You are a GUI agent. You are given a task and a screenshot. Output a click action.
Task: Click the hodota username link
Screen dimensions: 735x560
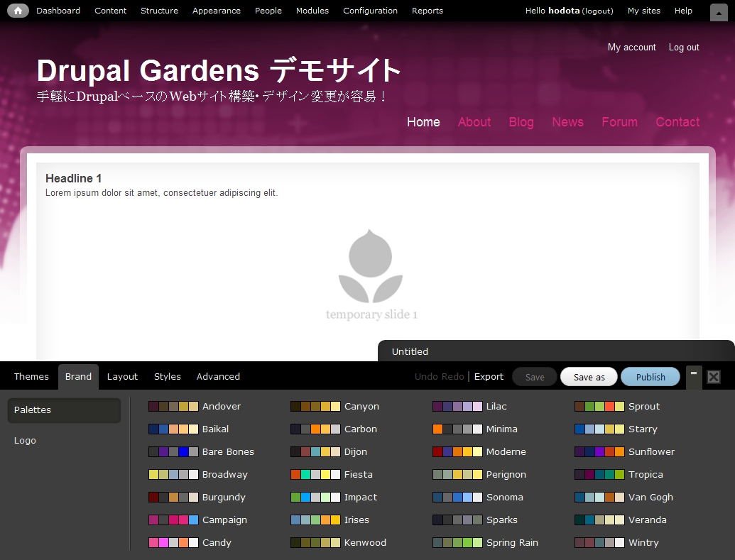[x=563, y=11]
